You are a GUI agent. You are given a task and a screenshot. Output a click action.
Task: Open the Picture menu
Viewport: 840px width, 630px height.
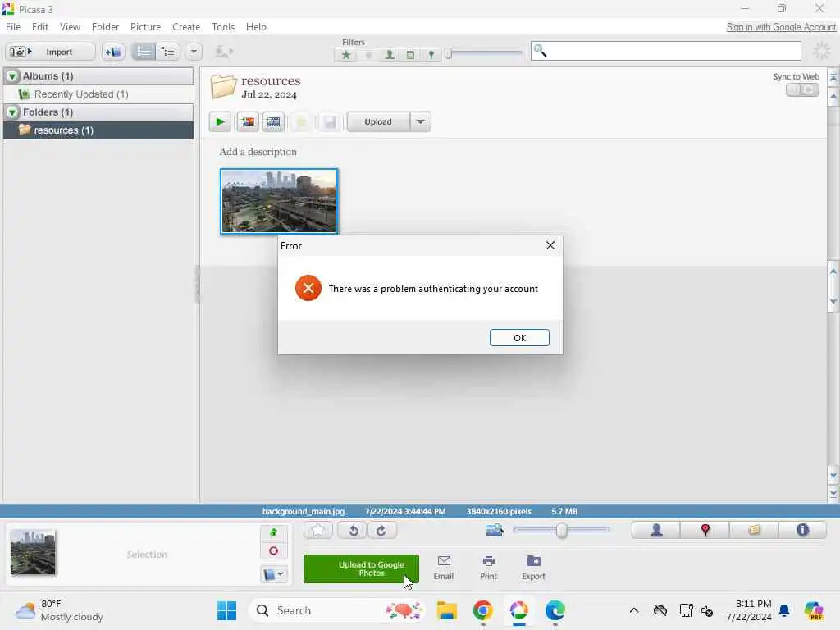pos(145,27)
